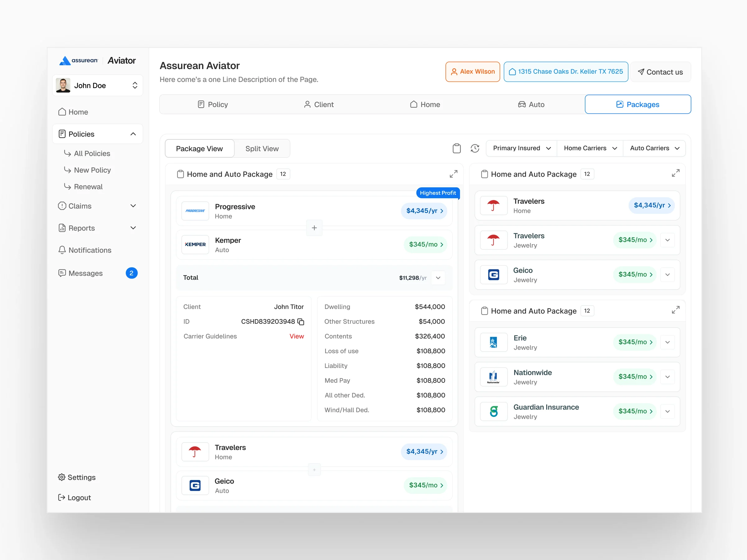
Task: Click View next to Carrier Guidelines
Action: pyautogui.click(x=297, y=336)
